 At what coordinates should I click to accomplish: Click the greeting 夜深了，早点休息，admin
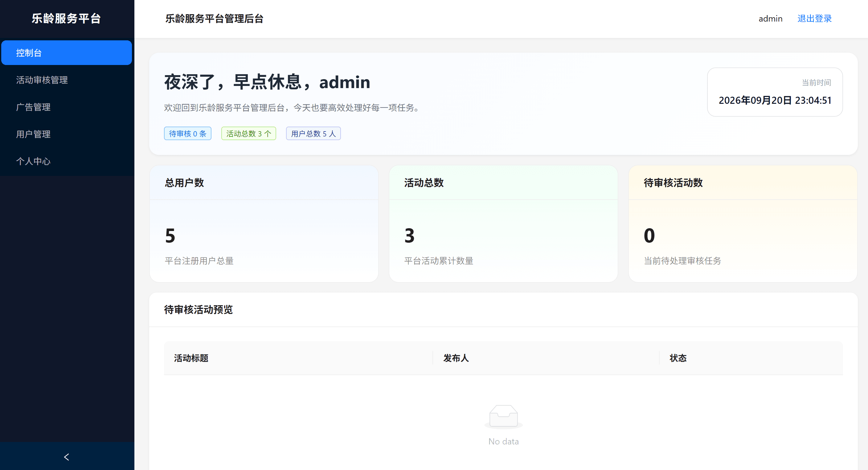click(267, 82)
